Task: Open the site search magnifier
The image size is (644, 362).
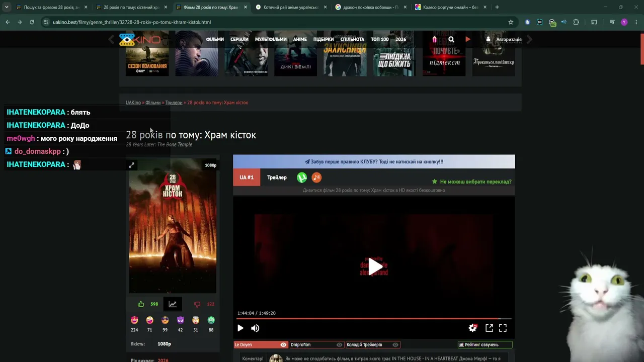Action: click(x=451, y=39)
